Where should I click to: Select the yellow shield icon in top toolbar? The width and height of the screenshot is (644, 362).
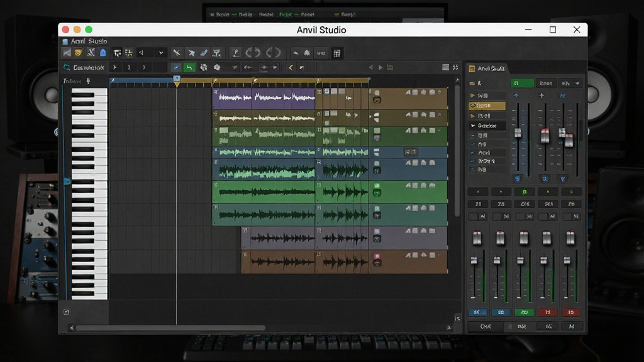point(78,53)
